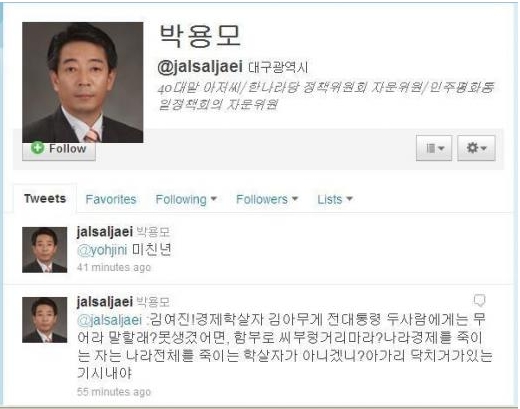This screenshot has width=520, height=409.
Task: Expand the Lists dropdown arrow
Action: [349, 199]
